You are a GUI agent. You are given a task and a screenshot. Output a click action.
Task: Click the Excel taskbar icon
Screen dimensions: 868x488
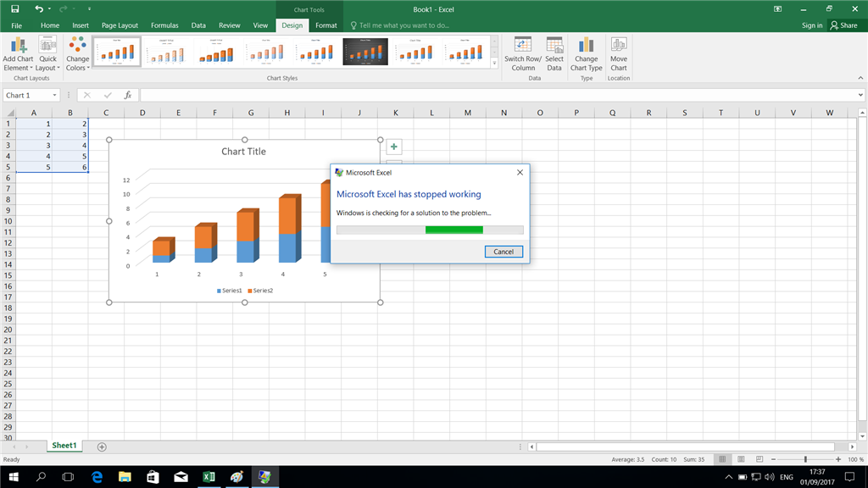pos(209,477)
